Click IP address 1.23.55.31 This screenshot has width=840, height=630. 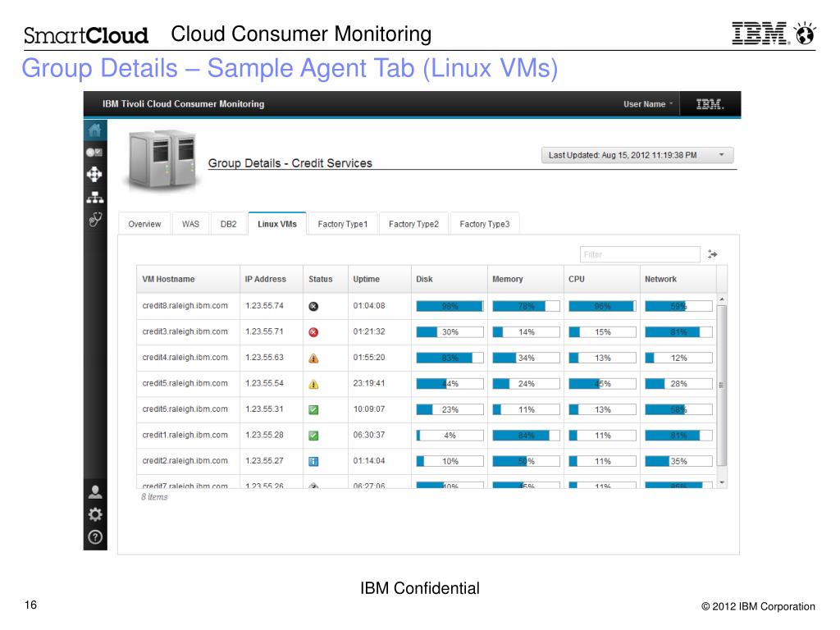[x=265, y=409]
